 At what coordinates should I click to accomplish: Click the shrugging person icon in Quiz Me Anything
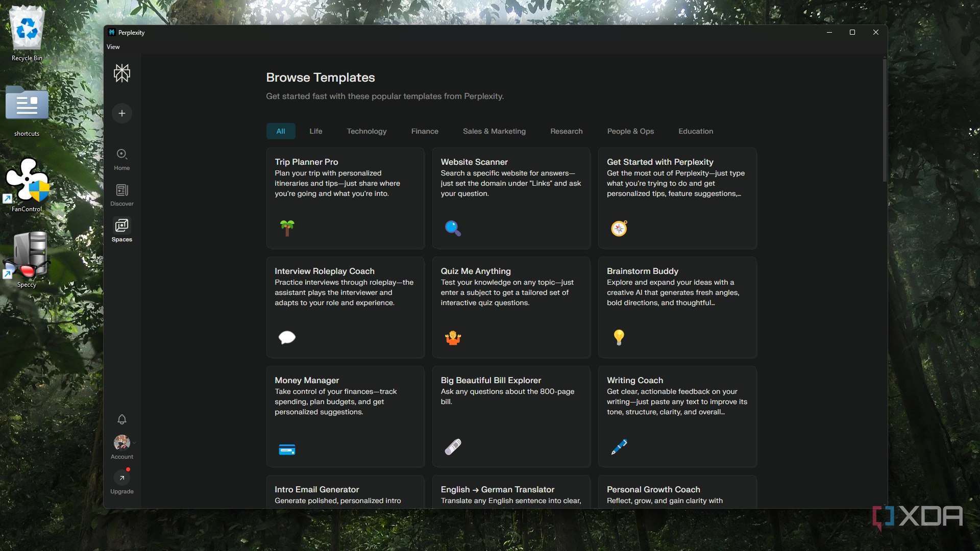(x=453, y=337)
